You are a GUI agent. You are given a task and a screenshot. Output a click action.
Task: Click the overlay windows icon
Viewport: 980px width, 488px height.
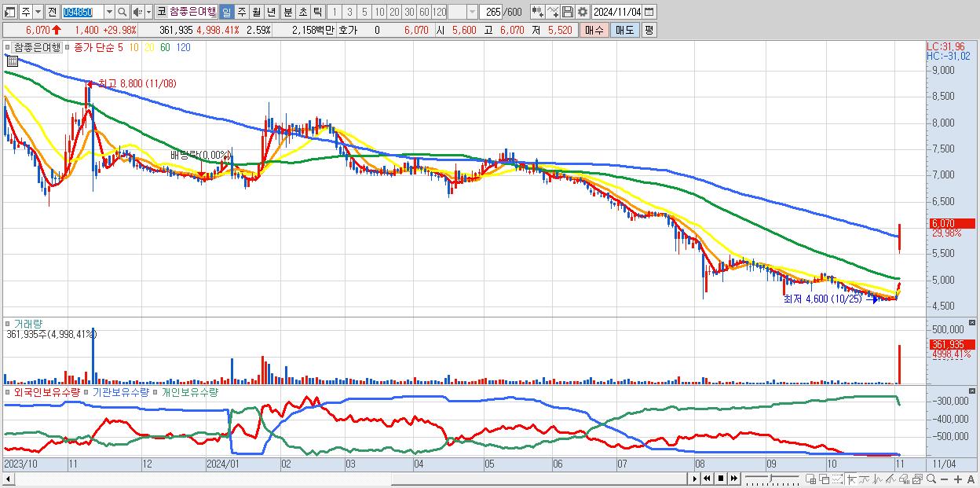825,479
